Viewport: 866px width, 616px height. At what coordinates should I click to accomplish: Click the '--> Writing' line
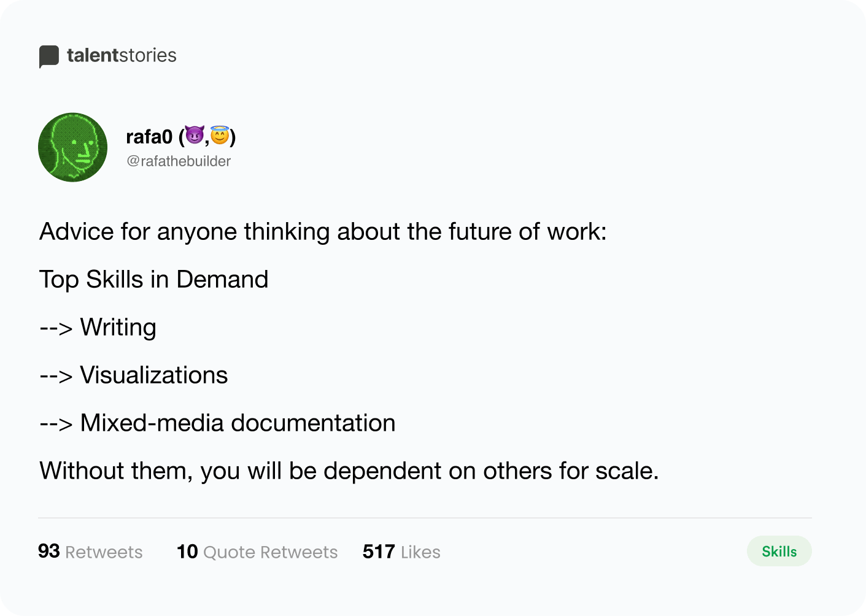pos(98,328)
